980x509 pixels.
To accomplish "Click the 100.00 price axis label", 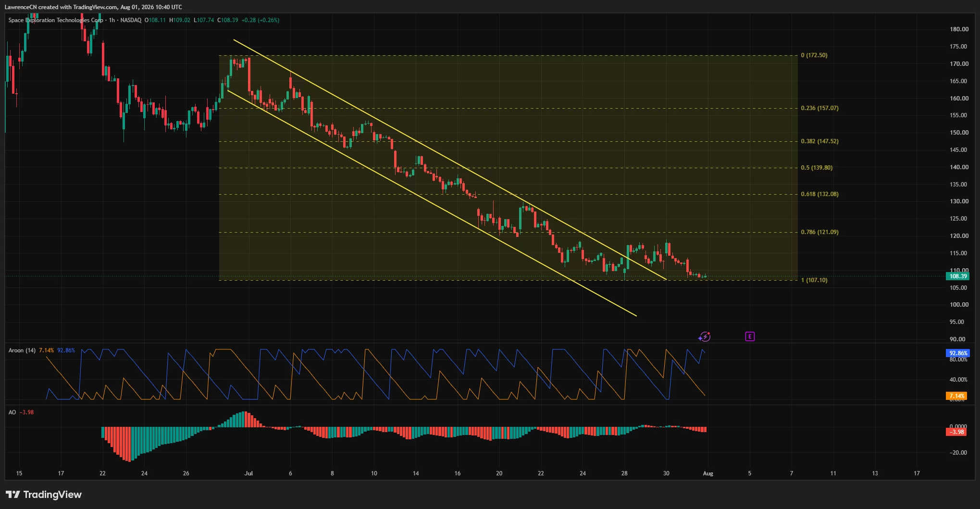I will coord(959,305).
